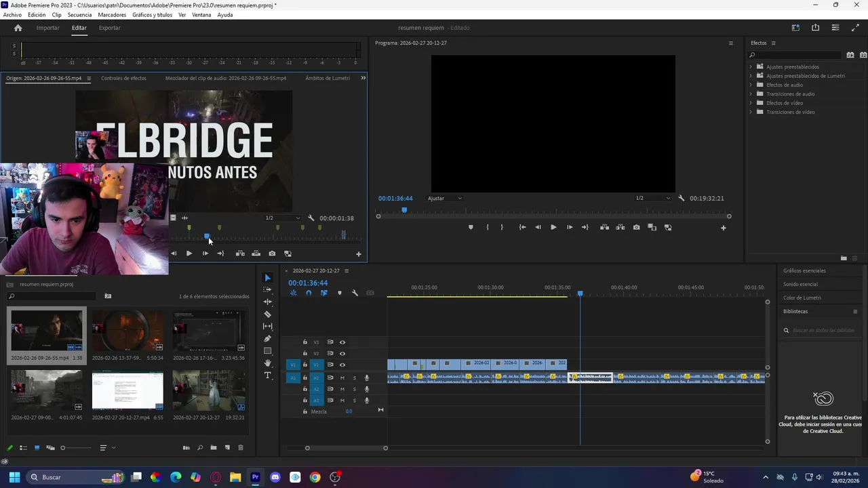Switch Project panel to list view
This screenshot has height=488, width=868.
(23, 447)
